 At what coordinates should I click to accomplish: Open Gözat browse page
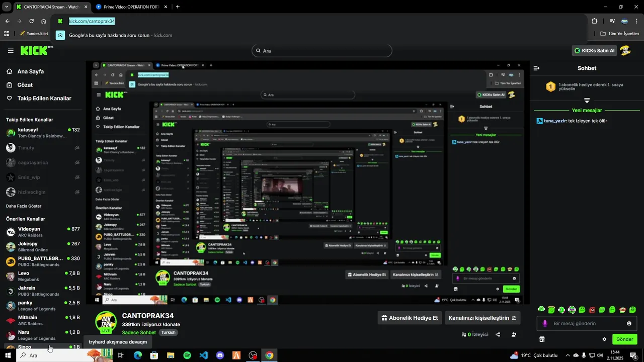coord(20,85)
